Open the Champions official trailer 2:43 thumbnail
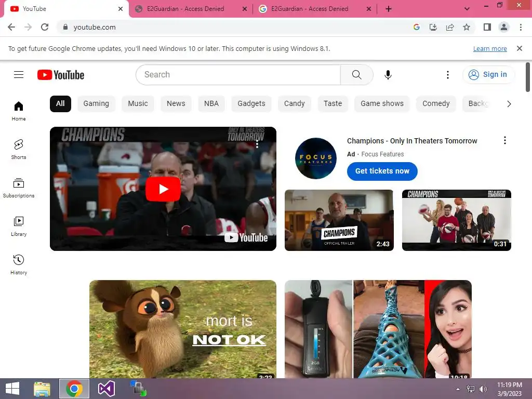This screenshot has height=399, width=532. click(339, 220)
